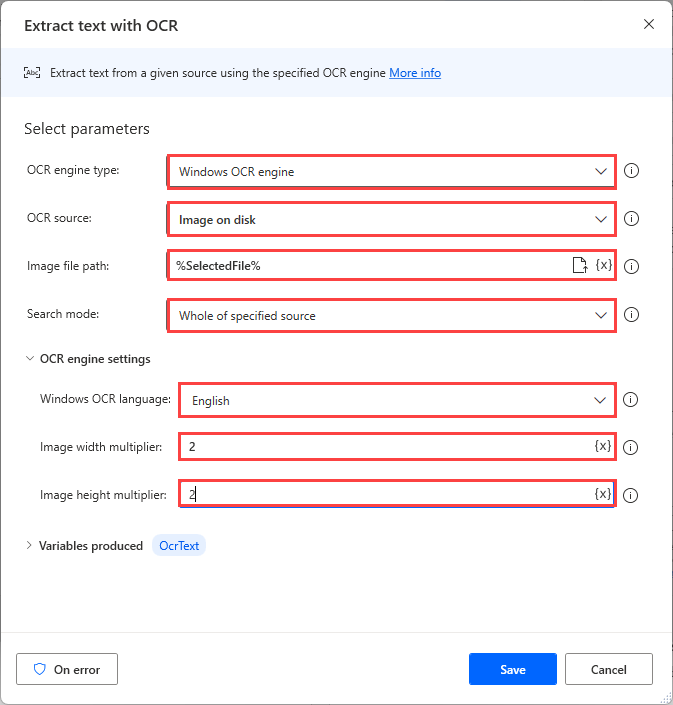
Task: Open the Windows OCR language dropdown
Action: 397,400
